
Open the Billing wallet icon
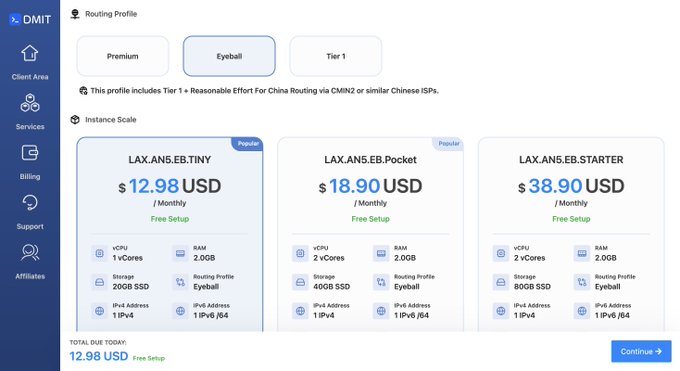point(29,153)
